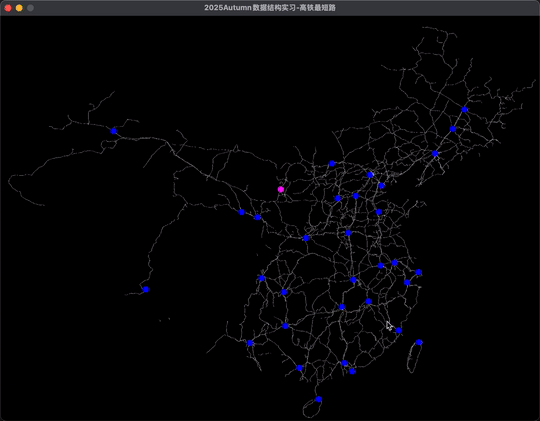Click the Changchun node below Harbin
This screenshot has width=540, height=421.
pos(453,129)
